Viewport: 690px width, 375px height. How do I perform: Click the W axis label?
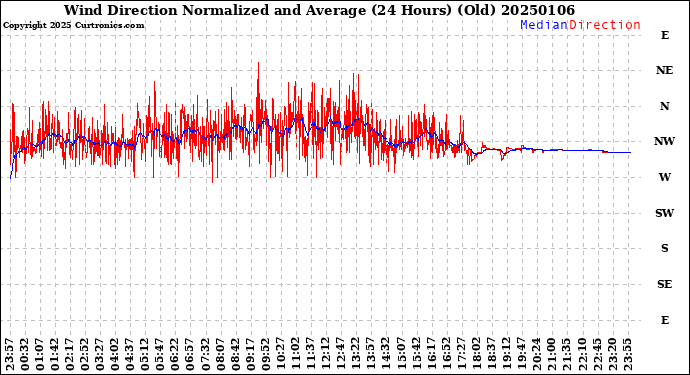(664, 177)
